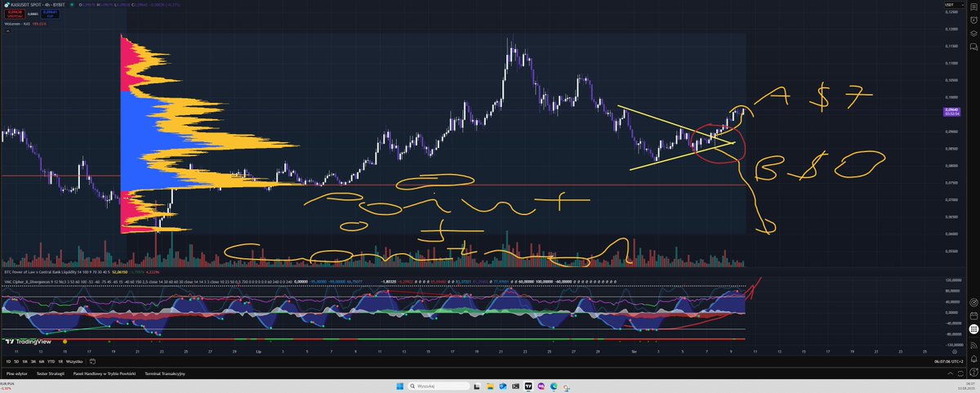Image resolution: width=980 pixels, height=393 pixels.
Task: Open the Tester Strategii tab
Action: click(51, 373)
